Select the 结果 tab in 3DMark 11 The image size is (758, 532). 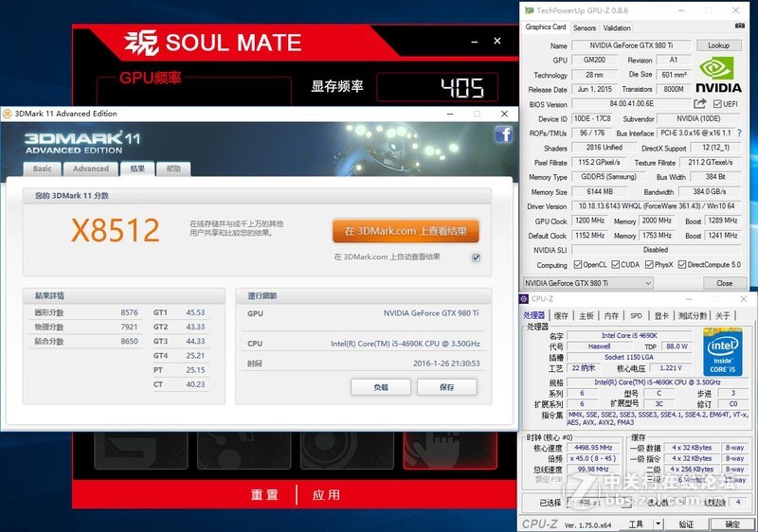[x=137, y=168]
